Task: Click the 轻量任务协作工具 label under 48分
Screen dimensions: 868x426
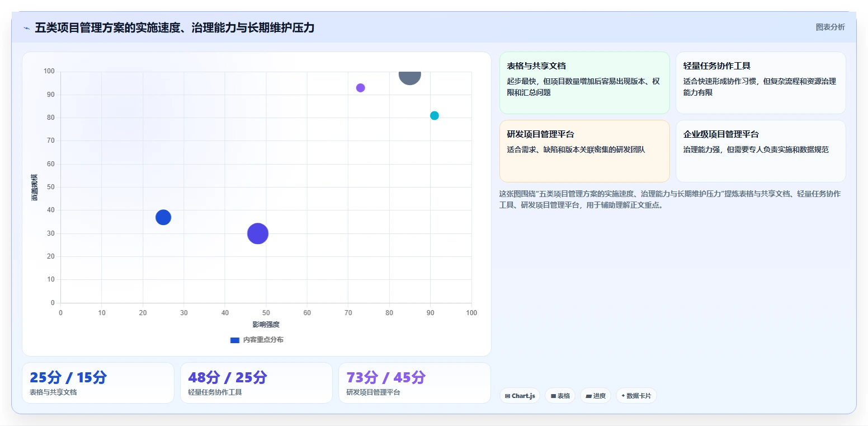Action: pos(215,392)
